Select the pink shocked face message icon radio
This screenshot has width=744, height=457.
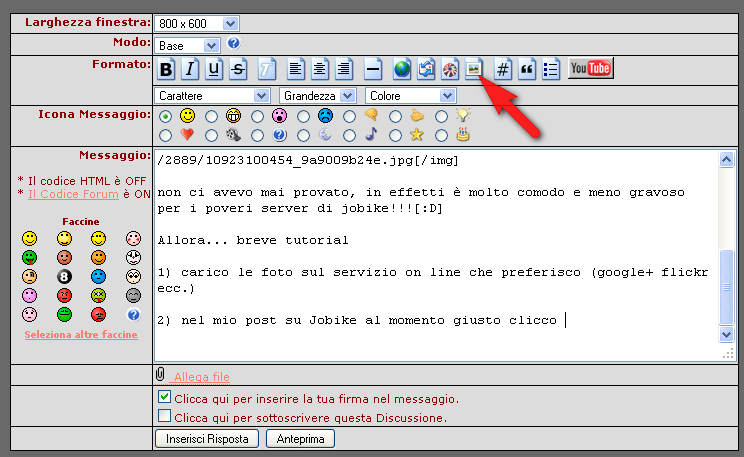tap(257, 116)
